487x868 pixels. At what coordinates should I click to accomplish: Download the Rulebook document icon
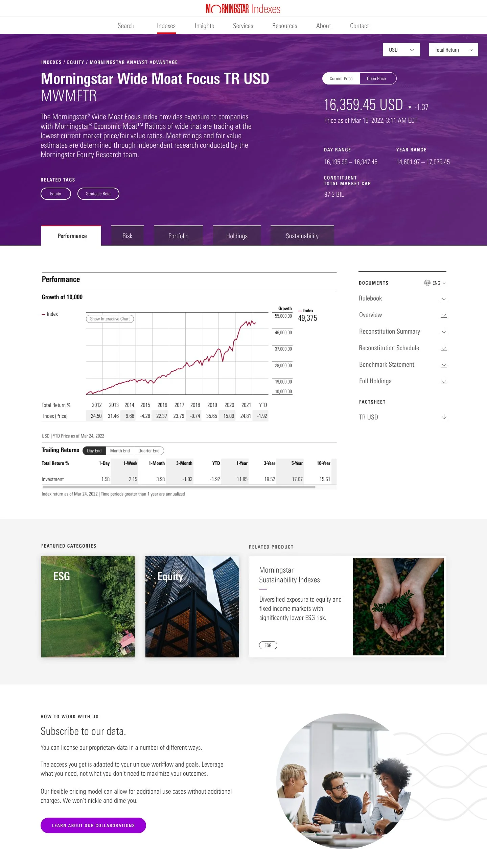pos(444,298)
